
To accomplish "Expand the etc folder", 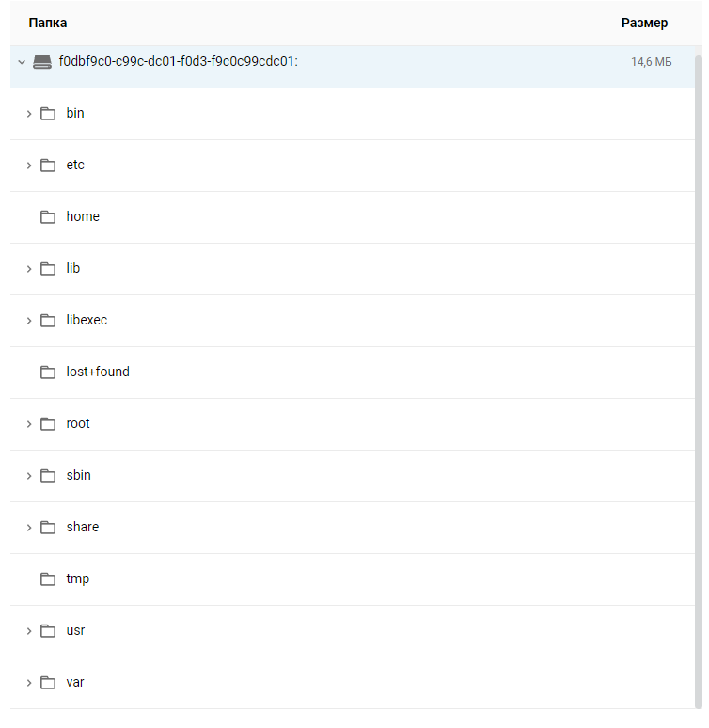I will point(29,166).
